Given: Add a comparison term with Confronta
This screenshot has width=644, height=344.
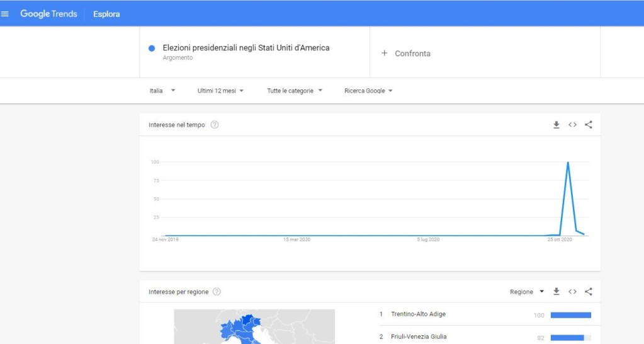Looking at the screenshot, I should (x=406, y=54).
